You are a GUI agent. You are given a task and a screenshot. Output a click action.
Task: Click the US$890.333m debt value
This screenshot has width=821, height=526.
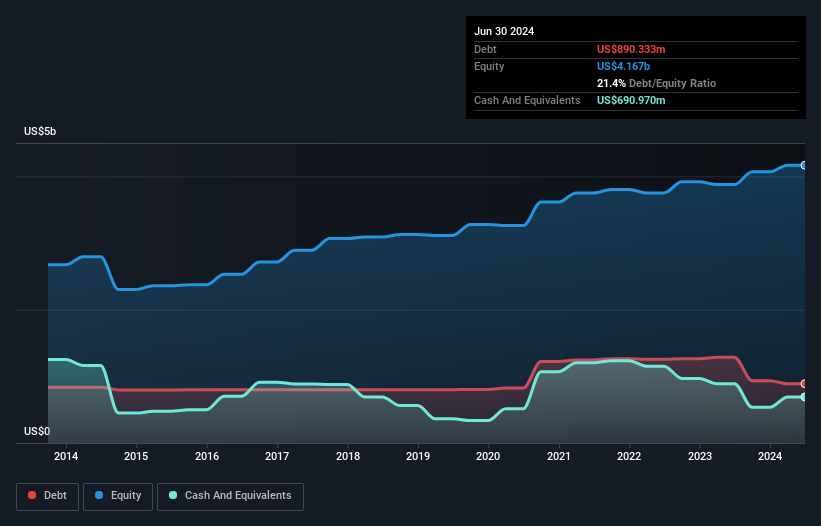click(x=631, y=49)
